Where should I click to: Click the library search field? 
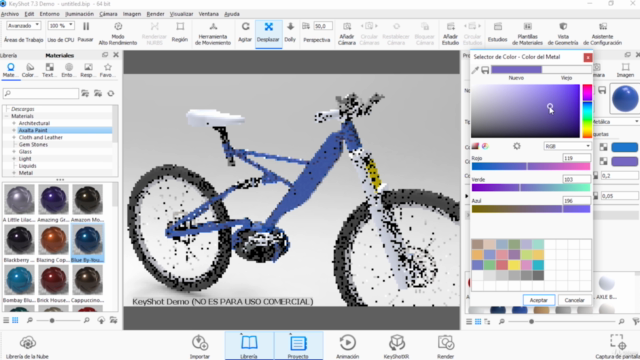(40, 93)
